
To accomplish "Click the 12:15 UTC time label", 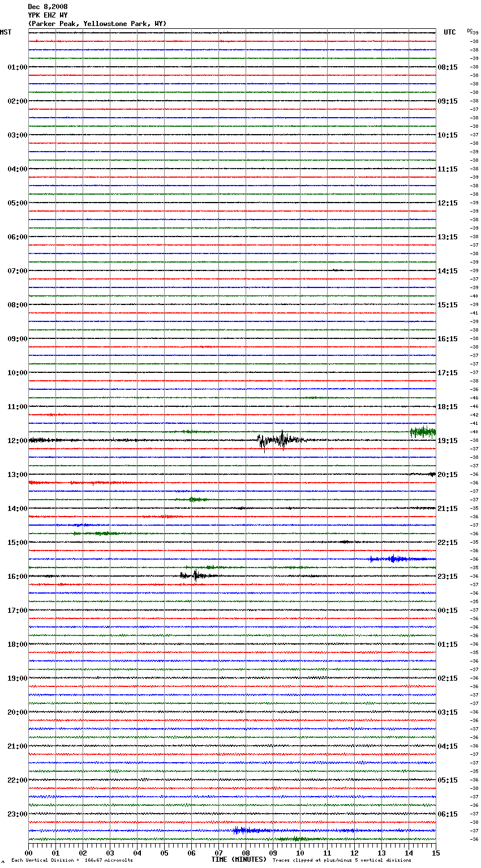I will (448, 203).
